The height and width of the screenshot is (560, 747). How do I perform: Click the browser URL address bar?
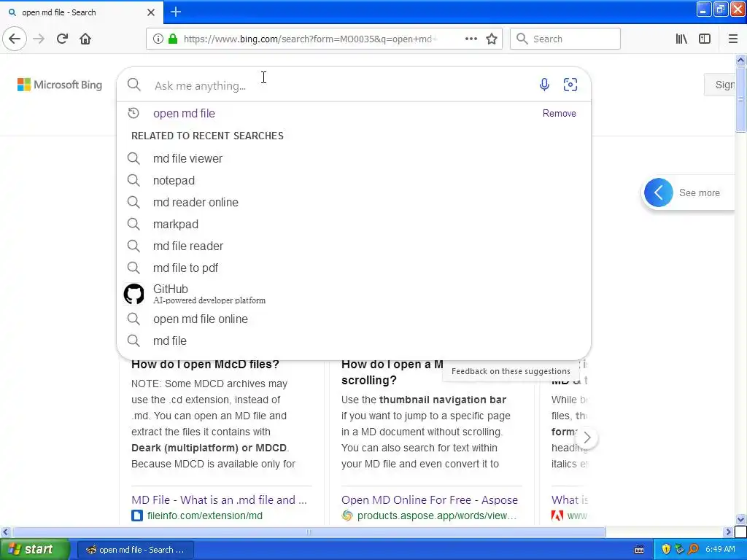point(309,39)
